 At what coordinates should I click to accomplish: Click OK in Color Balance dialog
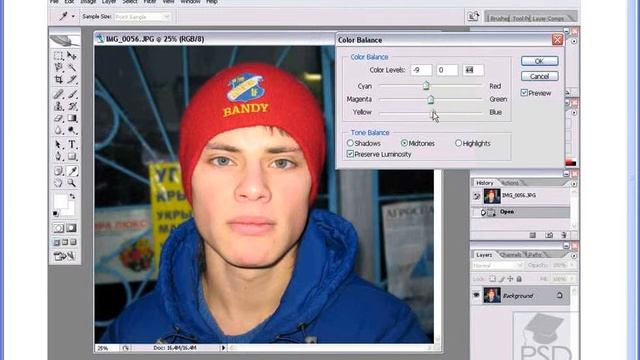tap(539, 61)
